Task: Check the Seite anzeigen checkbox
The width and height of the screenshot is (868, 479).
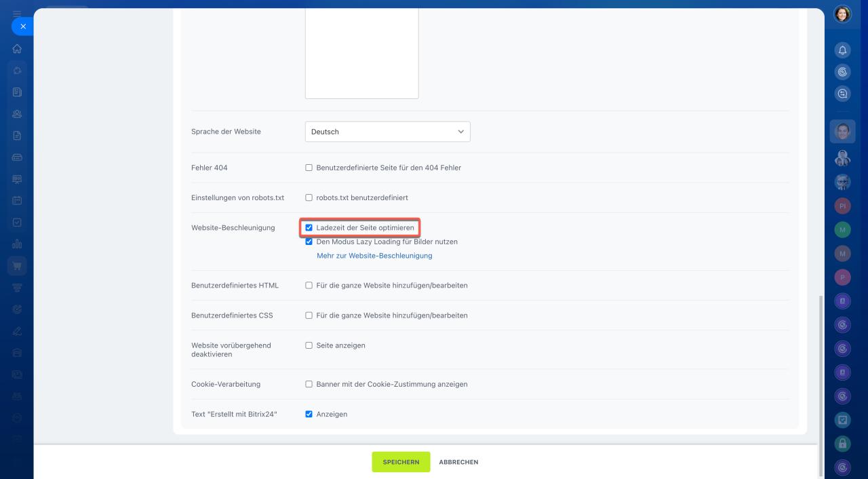Action: 309,345
